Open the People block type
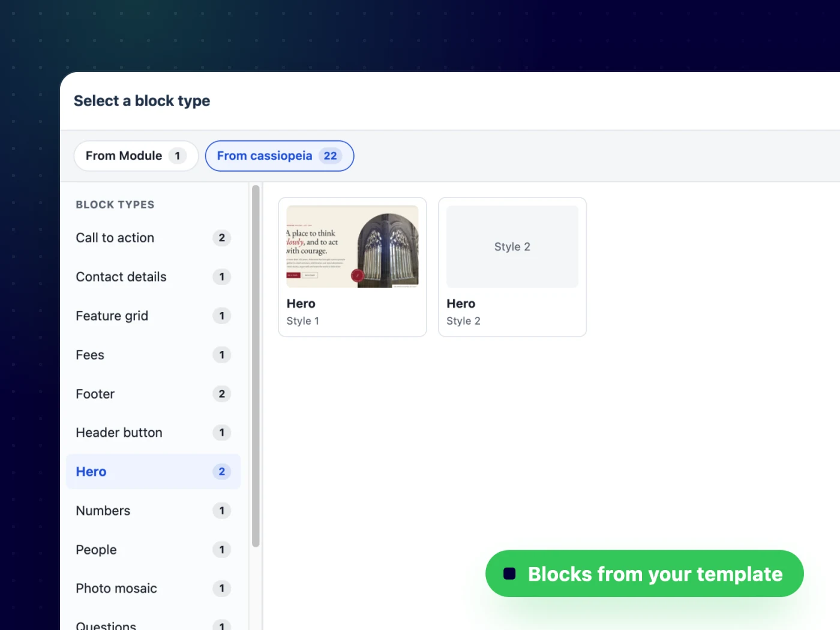The width and height of the screenshot is (840, 630). coord(154,550)
